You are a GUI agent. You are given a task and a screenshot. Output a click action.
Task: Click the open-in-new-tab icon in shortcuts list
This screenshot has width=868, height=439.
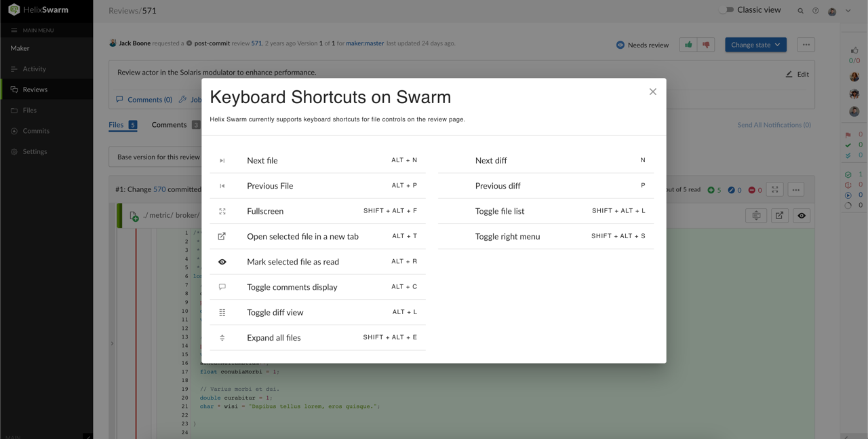click(222, 236)
